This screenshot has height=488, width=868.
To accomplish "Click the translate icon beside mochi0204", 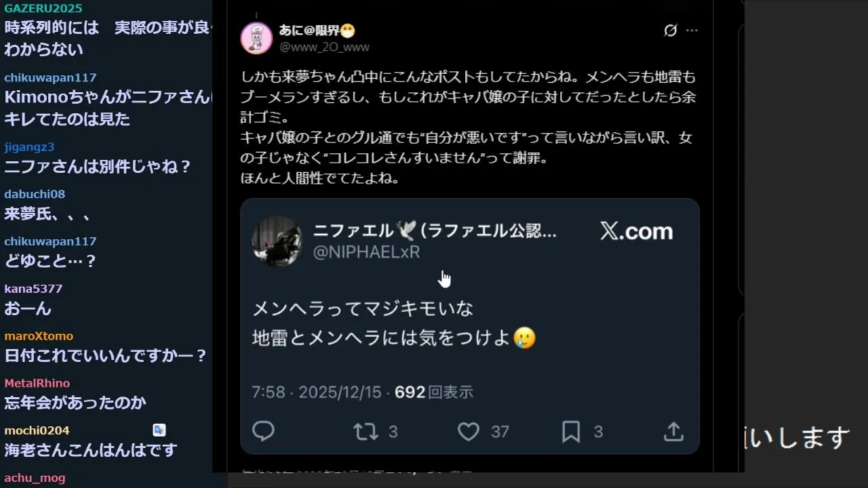I will pos(159,430).
